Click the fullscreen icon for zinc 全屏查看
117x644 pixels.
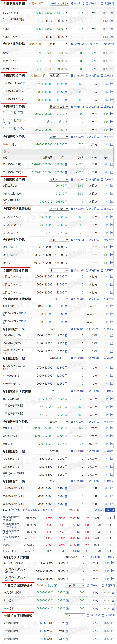[x=102, y=107]
